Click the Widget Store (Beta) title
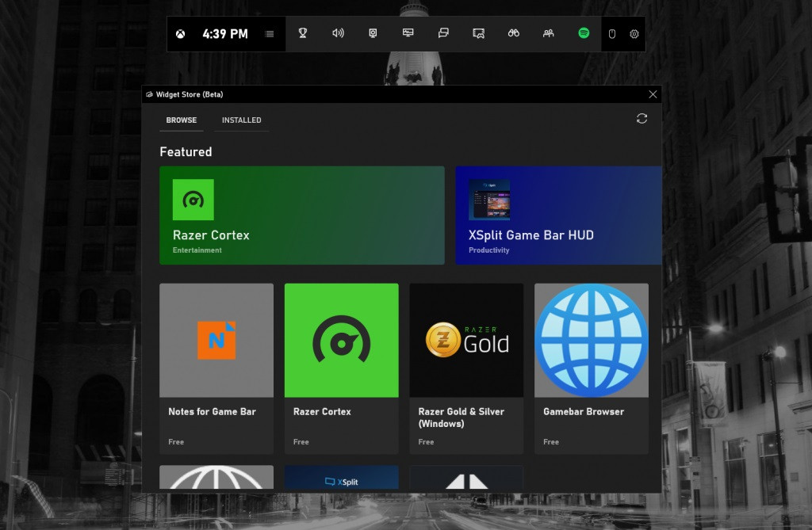This screenshot has height=530, width=812. (x=190, y=94)
